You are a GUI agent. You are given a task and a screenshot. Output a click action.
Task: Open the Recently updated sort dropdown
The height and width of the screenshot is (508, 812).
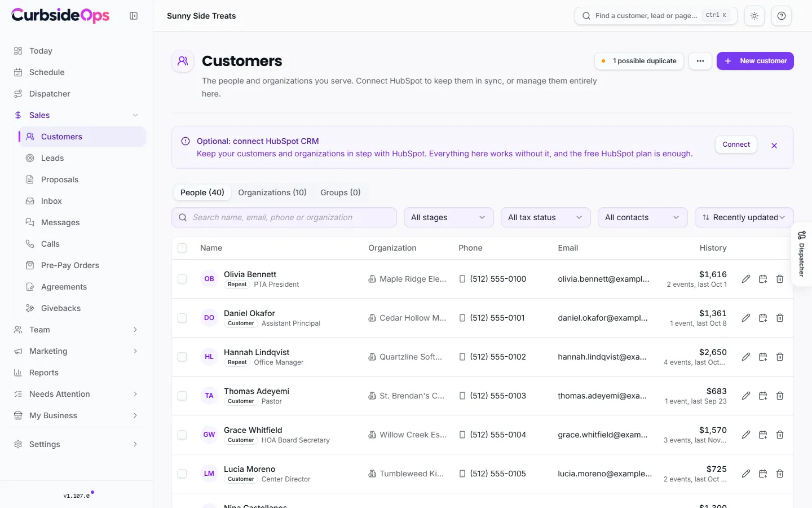coord(744,217)
